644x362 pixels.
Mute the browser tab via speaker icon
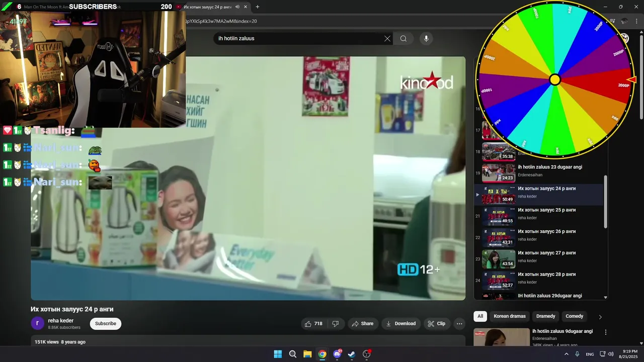237,7
